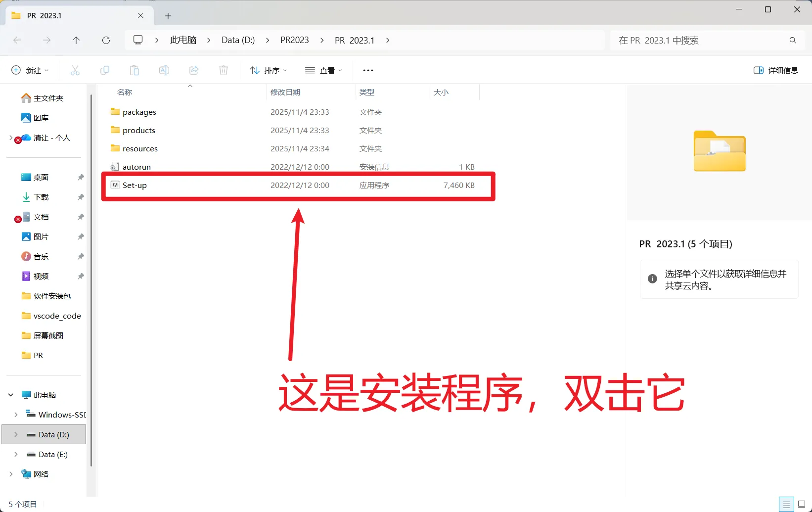Go up one folder level
This screenshot has height=512, width=812.
tap(76, 40)
